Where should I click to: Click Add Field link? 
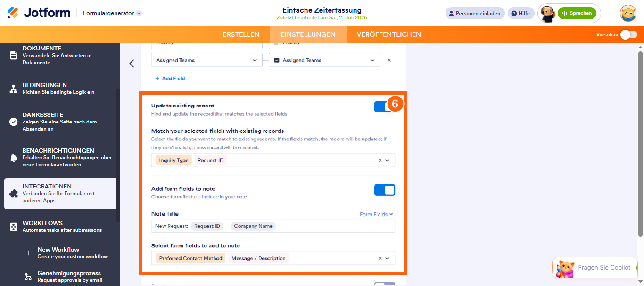170,78
